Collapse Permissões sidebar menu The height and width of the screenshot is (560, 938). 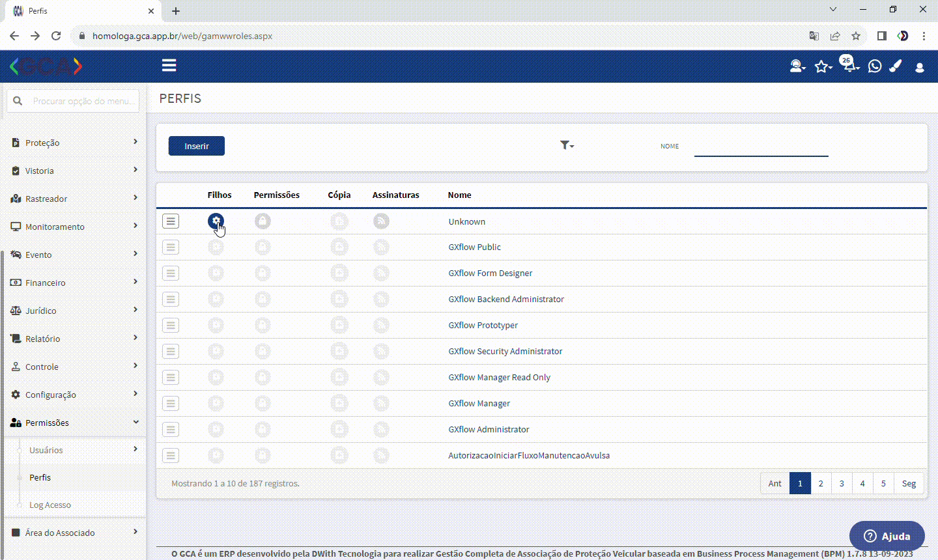(x=75, y=423)
